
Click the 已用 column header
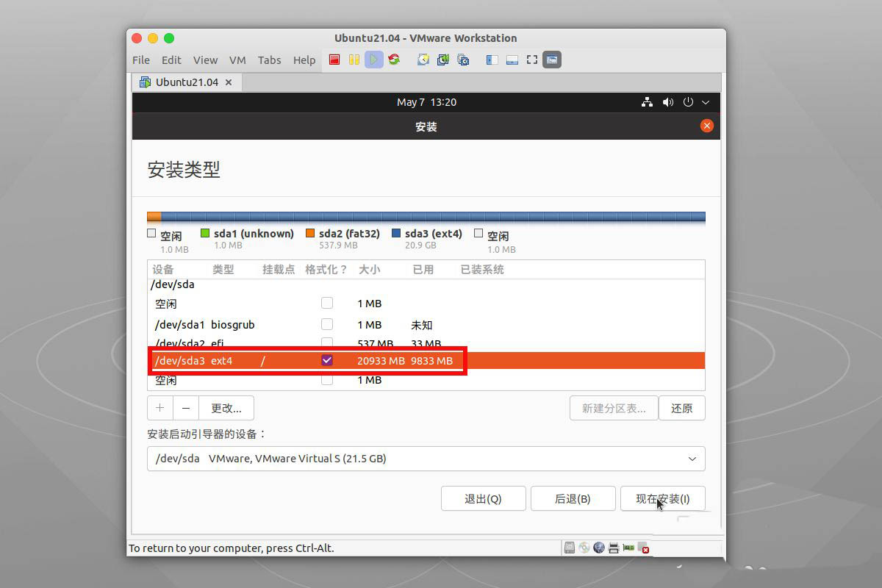point(423,270)
